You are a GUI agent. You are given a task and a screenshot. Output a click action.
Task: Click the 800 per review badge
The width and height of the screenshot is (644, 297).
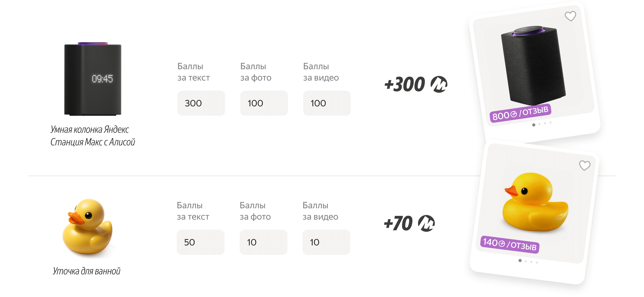520,113
